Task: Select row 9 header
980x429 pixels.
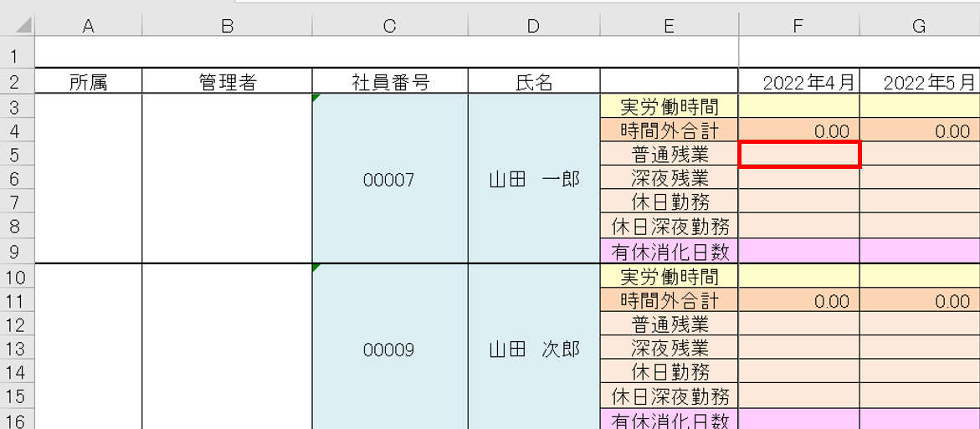Action: point(17,251)
